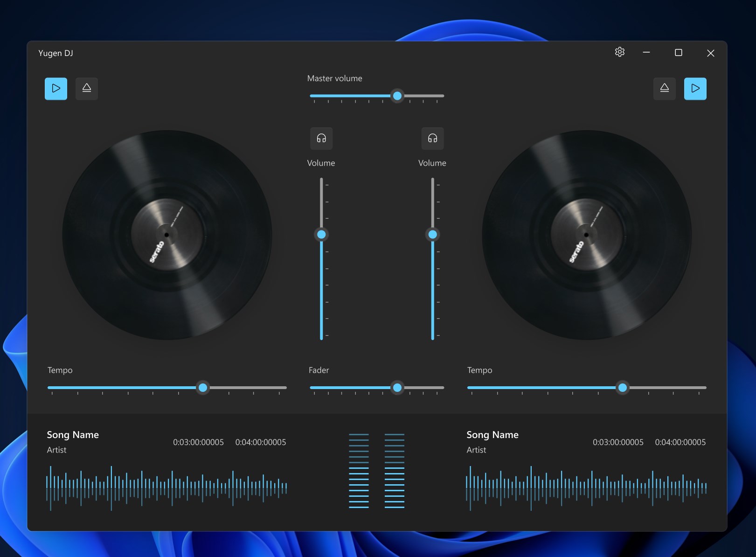
Task: Click the left turntable vinyl record
Action: click(x=167, y=235)
